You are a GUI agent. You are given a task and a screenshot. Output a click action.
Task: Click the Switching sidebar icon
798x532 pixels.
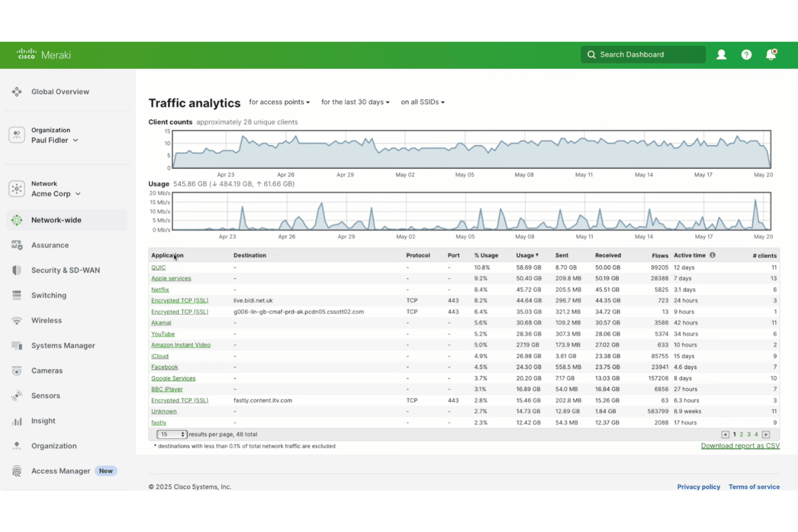(x=17, y=295)
